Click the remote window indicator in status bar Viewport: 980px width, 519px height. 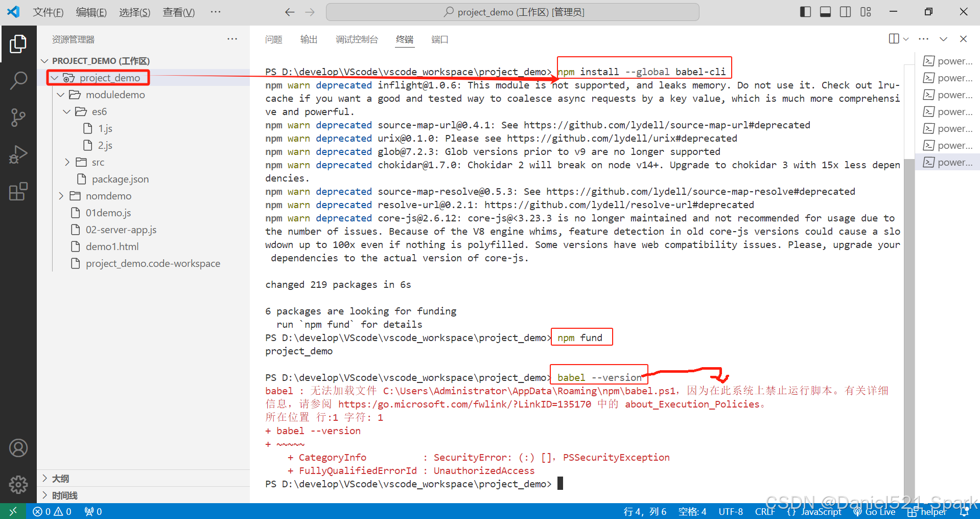pos(13,511)
